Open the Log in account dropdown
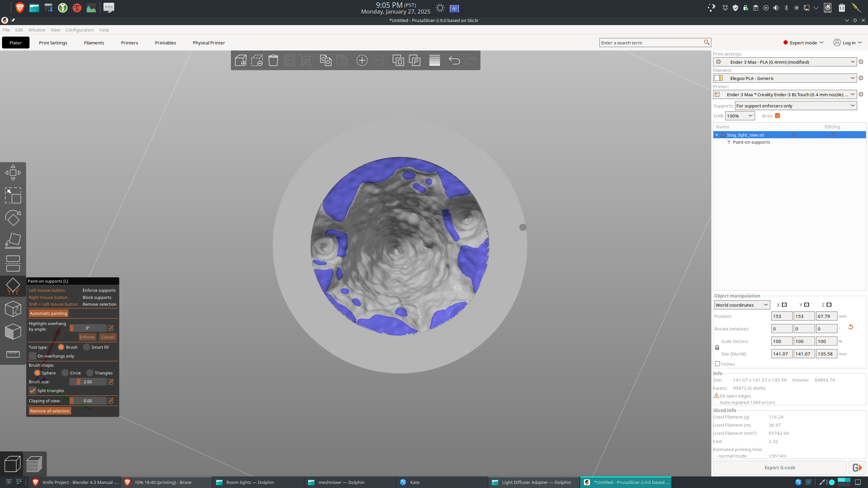 848,42
